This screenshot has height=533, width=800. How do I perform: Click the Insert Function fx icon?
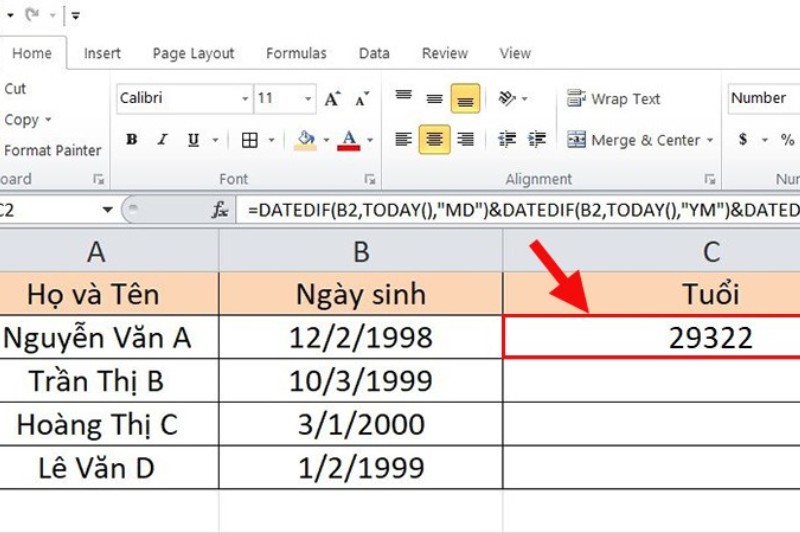220,209
